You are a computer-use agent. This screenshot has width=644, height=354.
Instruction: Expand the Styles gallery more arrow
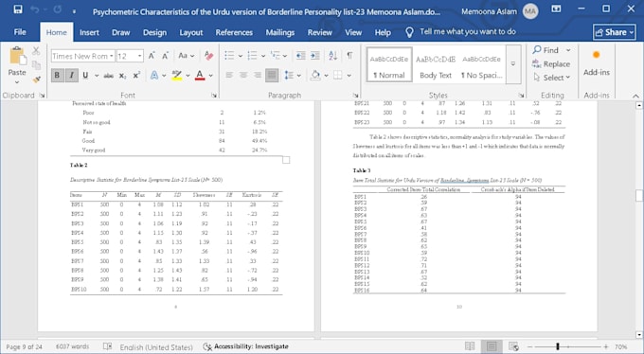(x=513, y=64)
